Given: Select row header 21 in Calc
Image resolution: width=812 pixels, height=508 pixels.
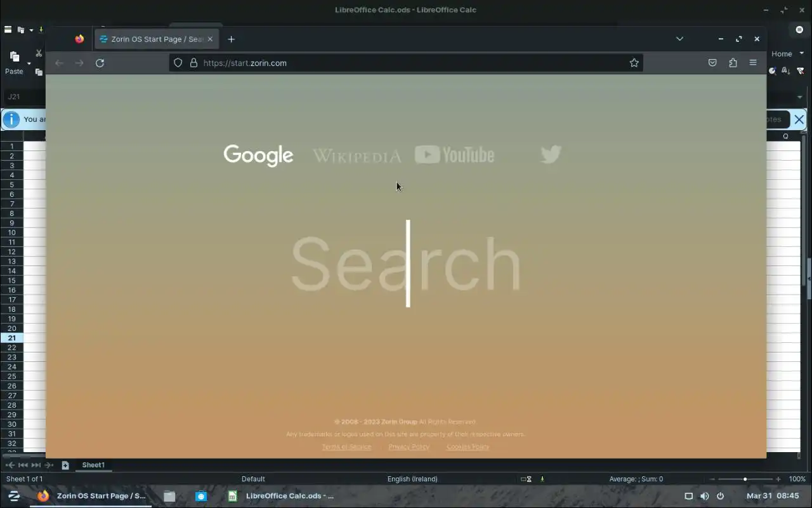Looking at the screenshot, I should pyautogui.click(x=11, y=338).
